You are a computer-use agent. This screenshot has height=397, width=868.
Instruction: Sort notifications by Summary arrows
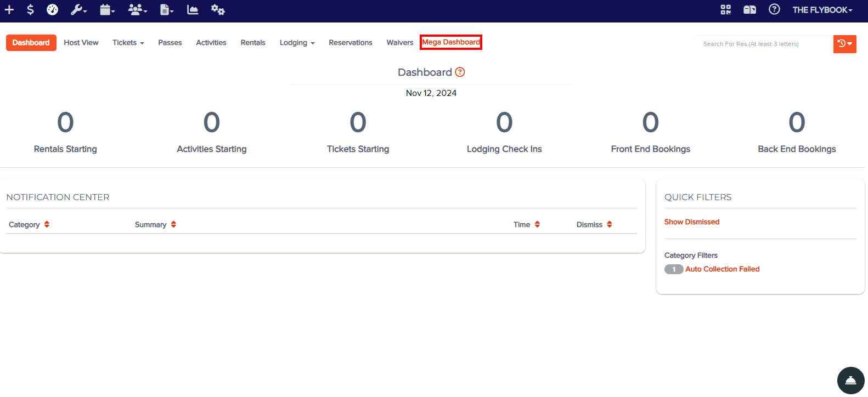click(174, 224)
